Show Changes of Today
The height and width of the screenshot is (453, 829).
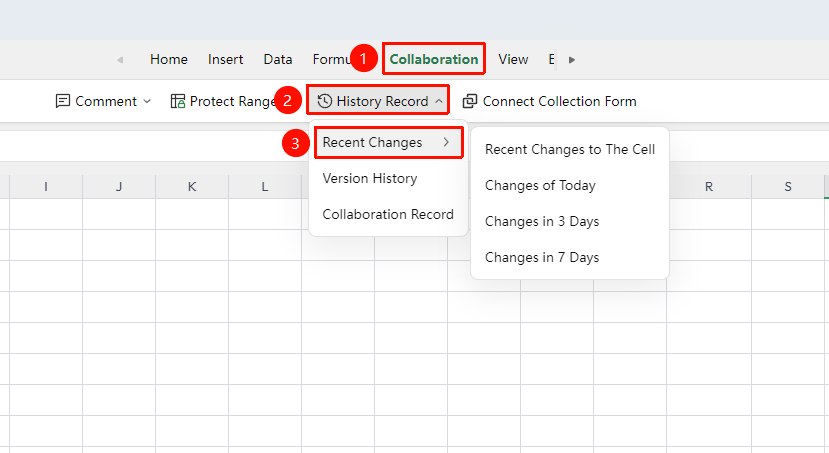click(x=540, y=186)
